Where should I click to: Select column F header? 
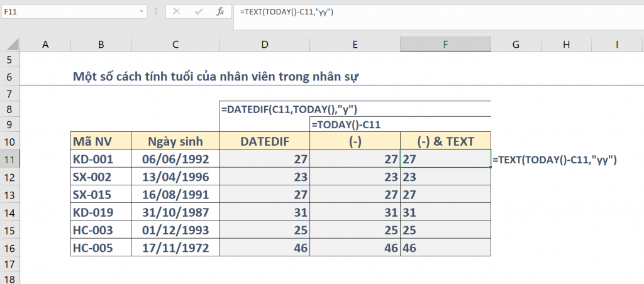[x=445, y=44]
